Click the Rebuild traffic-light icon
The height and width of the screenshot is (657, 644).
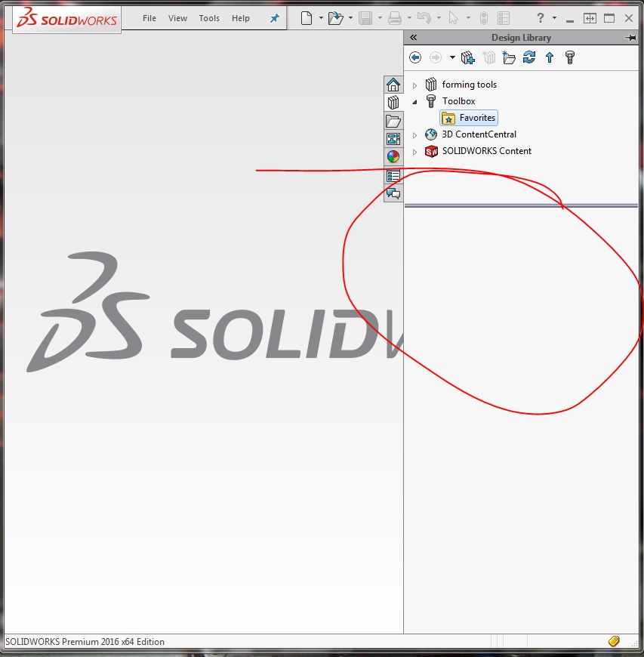(x=483, y=18)
